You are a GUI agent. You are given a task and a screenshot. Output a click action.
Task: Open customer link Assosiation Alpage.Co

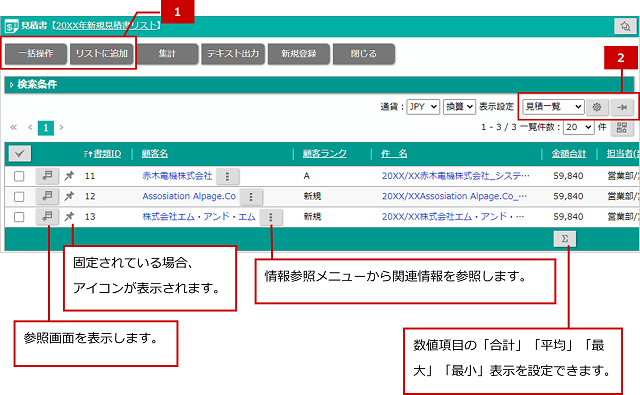(x=189, y=196)
